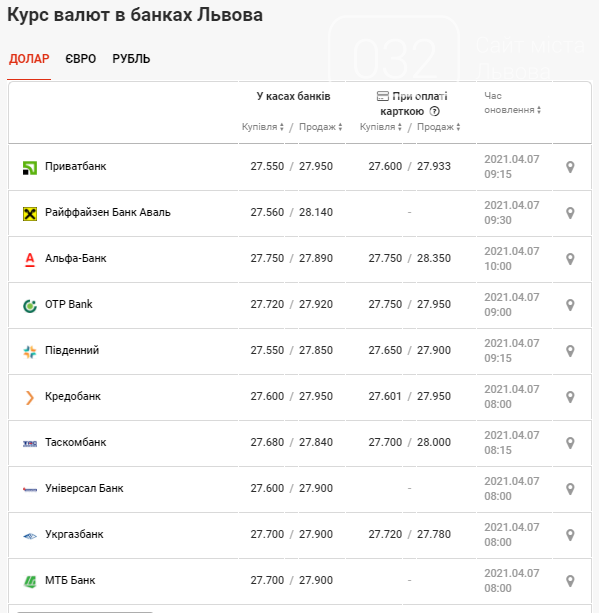Click Приватбанк cash buy rate 27.550
599x613 pixels.
pyautogui.click(x=267, y=167)
